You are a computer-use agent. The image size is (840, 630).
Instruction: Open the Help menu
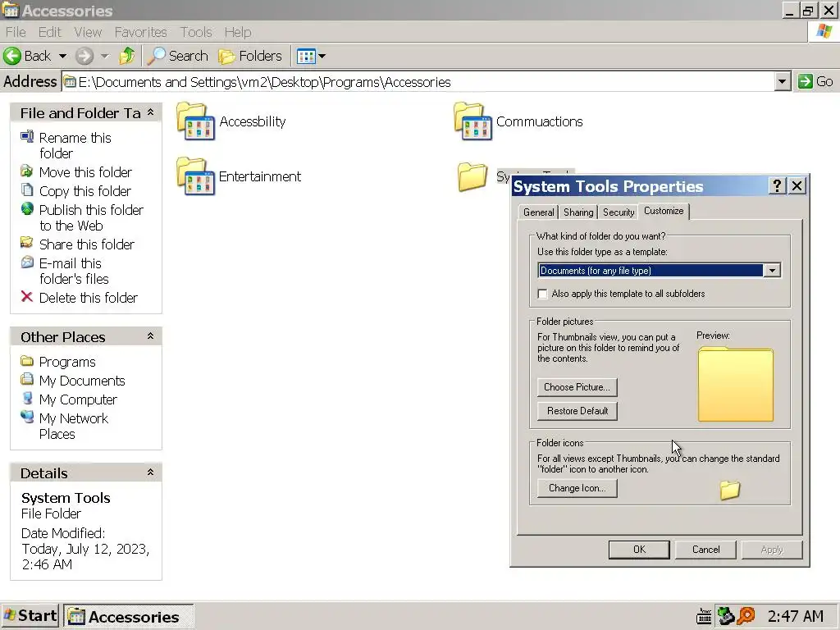coord(238,32)
